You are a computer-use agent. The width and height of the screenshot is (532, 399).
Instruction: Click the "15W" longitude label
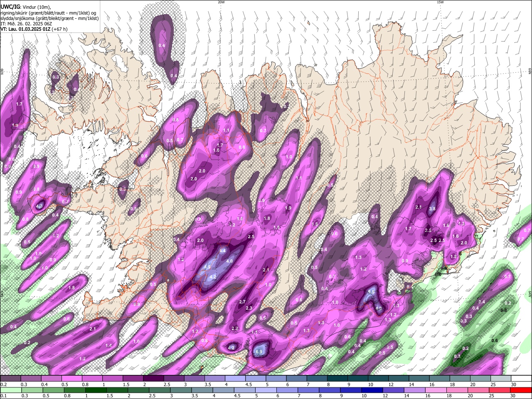coord(440,2)
